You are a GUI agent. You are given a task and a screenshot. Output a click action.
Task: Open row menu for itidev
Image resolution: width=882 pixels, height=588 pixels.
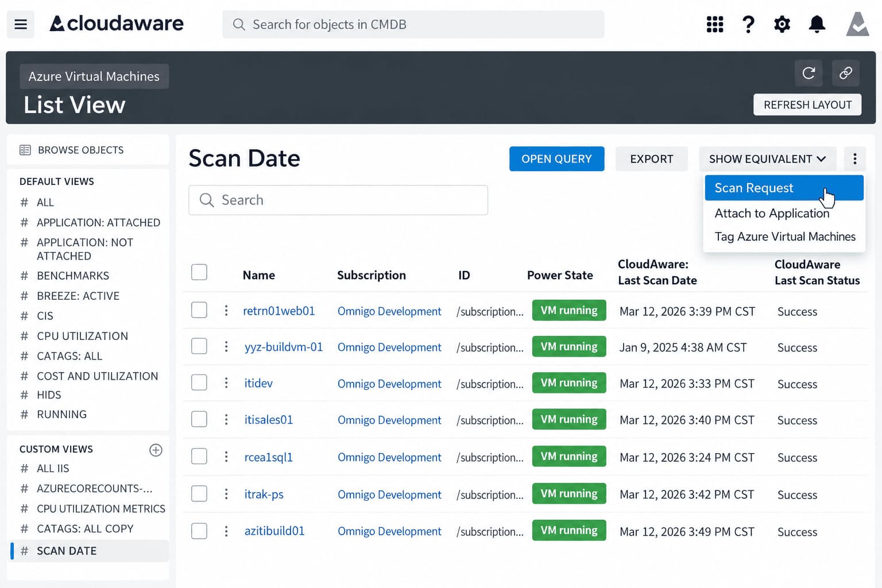[x=226, y=383]
